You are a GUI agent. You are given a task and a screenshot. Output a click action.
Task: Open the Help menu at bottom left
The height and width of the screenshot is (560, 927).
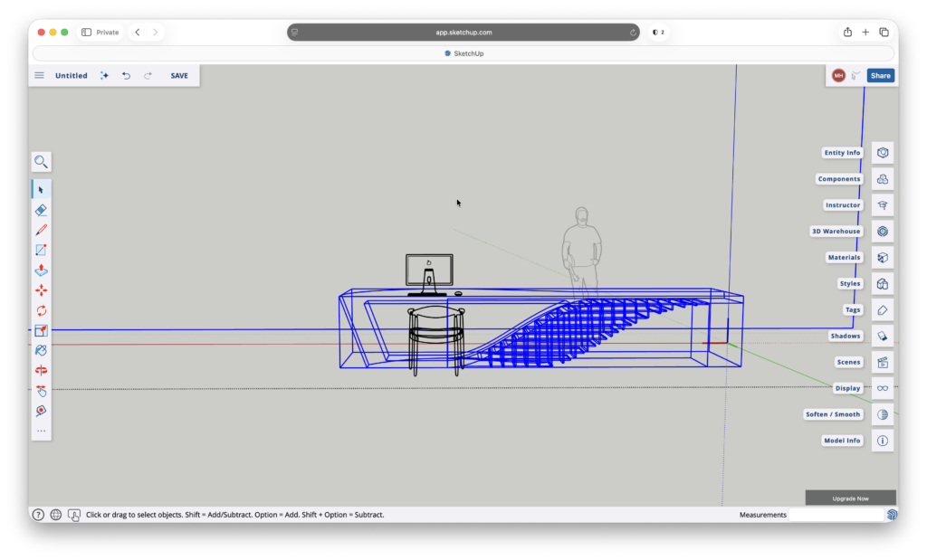37,514
